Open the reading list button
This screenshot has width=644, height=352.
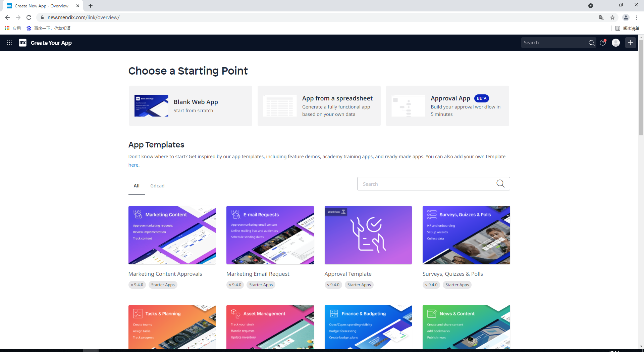click(x=627, y=28)
